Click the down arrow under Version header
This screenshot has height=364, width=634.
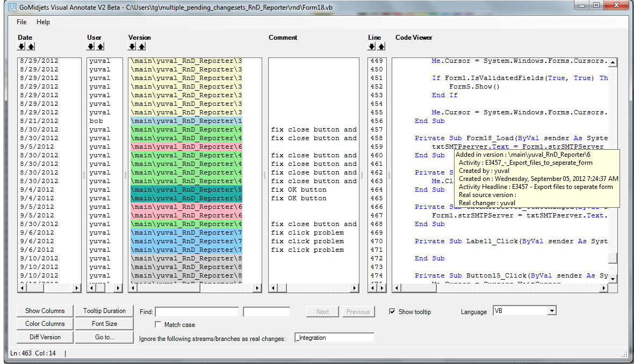click(132, 47)
